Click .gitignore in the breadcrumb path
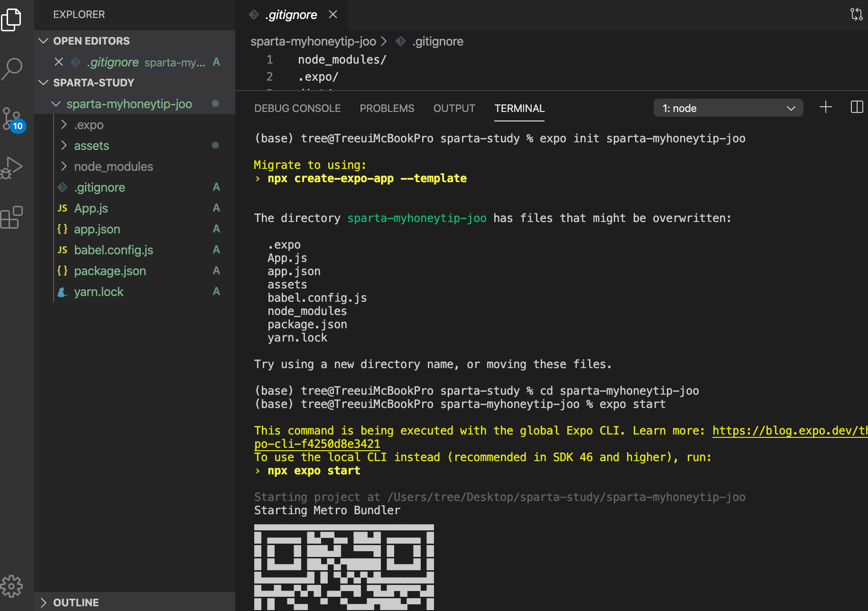This screenshot has height=611, width=868. tap(438, 41)
